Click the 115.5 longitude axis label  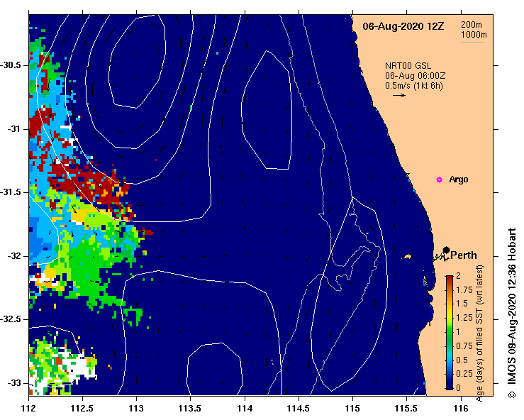pos(407,409)
